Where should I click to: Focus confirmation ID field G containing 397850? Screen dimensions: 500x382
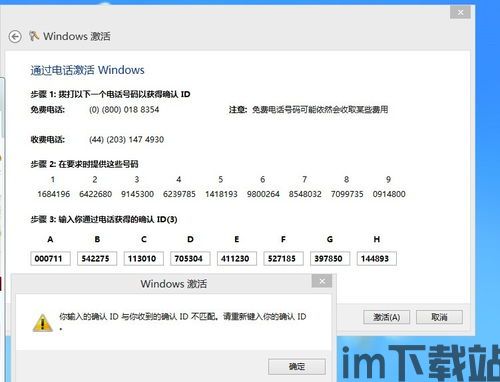330,258
